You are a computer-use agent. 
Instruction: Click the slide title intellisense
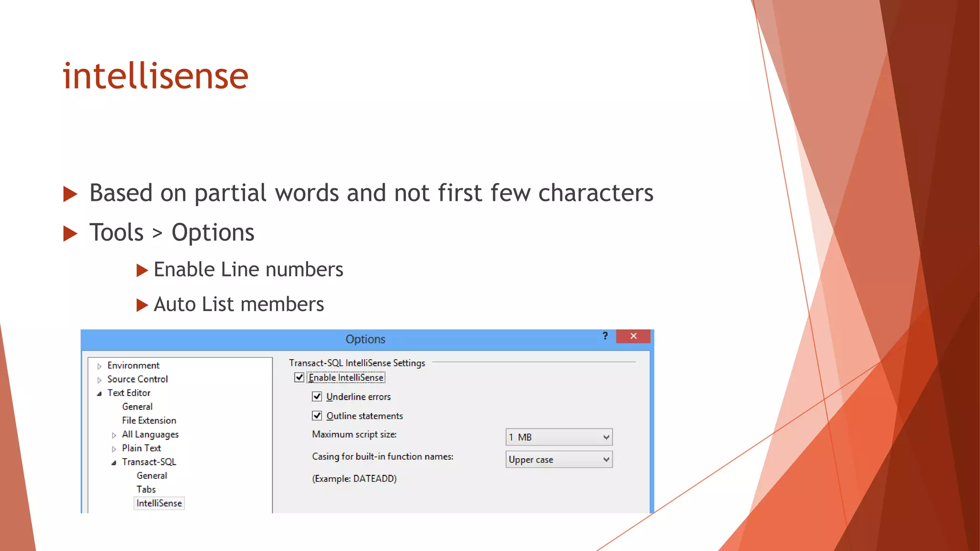click(x=156, y=75)
